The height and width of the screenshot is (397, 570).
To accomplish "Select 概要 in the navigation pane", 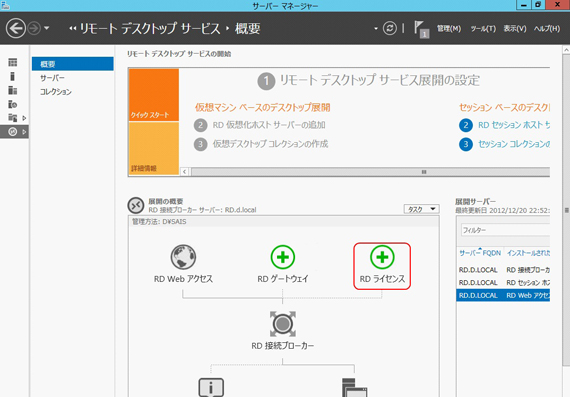I will click(x=73, y=64).
